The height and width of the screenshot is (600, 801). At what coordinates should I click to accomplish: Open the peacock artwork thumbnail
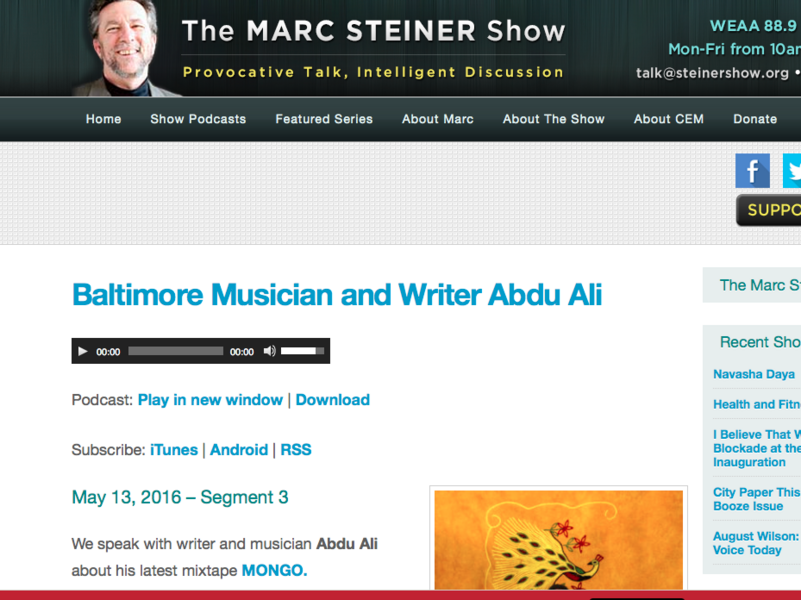558,540
